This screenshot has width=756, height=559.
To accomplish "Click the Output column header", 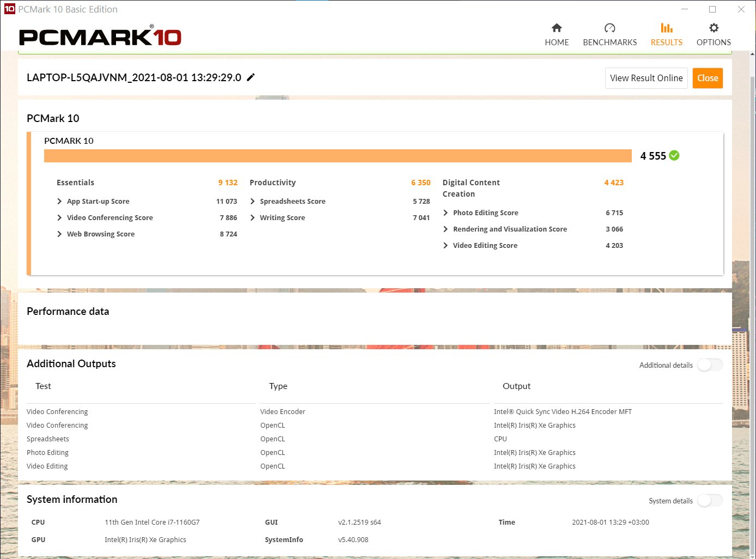I will point(516,386).
